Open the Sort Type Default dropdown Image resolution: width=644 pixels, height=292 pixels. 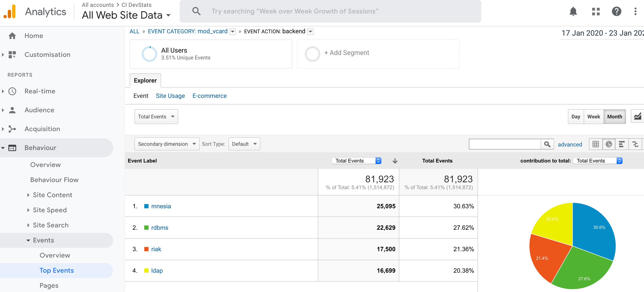244,144
